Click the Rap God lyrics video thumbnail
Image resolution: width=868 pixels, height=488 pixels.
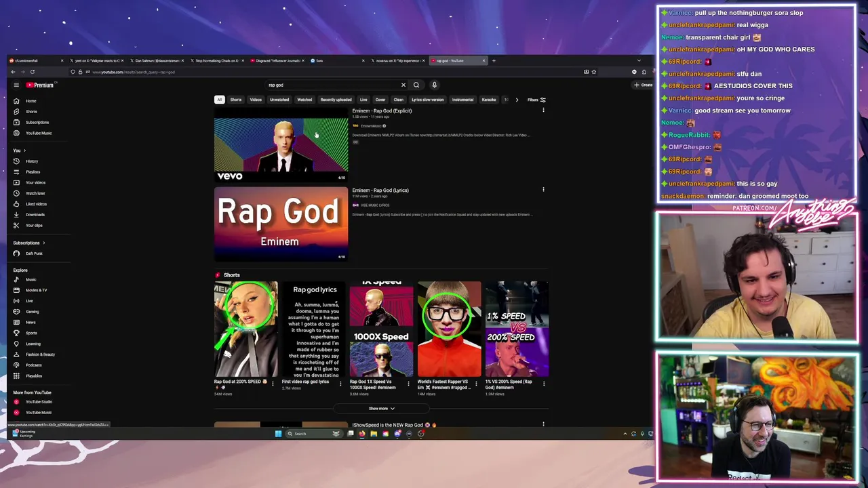point(281,224)
